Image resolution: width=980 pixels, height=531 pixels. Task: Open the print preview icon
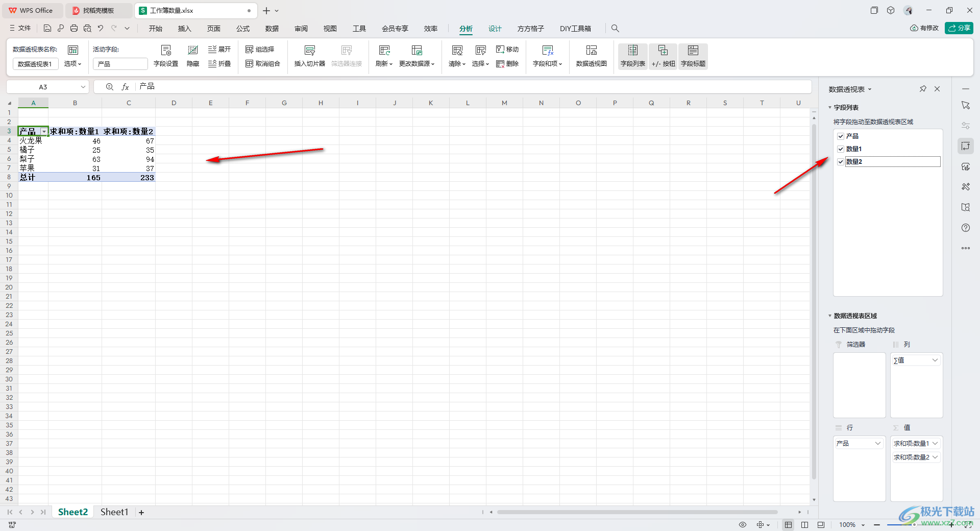click(87, 29)
